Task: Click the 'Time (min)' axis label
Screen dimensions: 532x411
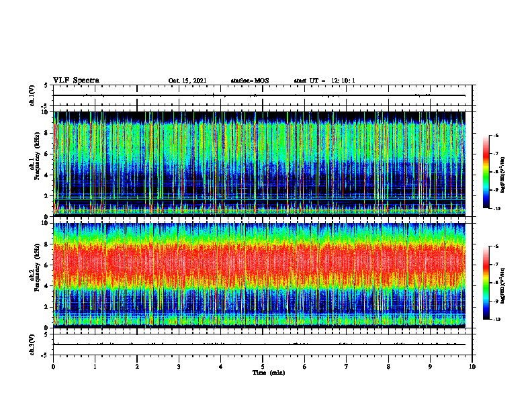Action: (269, 373)
